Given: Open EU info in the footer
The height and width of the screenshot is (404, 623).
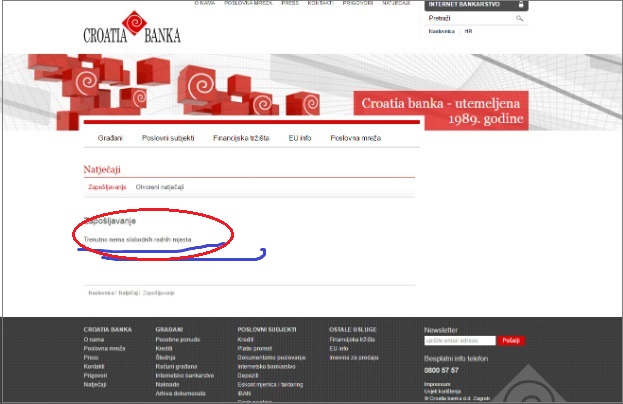Looking at the screenshot, I should (339, 348).
